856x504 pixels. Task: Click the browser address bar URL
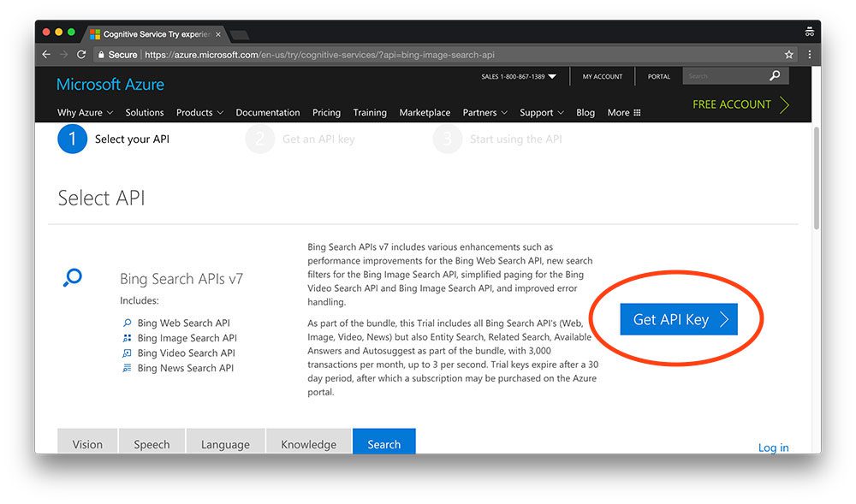point(319,55)
